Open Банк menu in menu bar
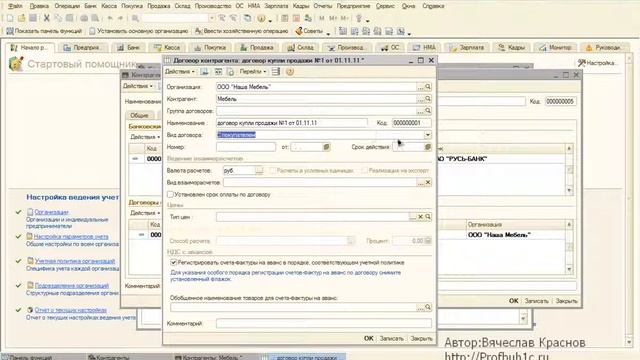The height and width of the screenshot is (360, 640). point(90,6)
